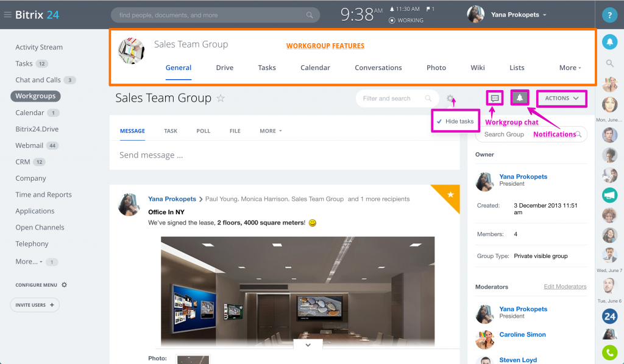Screen dimensions: 624x364
Task: Open Chat and Calls in left menu
Action: point(38,80)
